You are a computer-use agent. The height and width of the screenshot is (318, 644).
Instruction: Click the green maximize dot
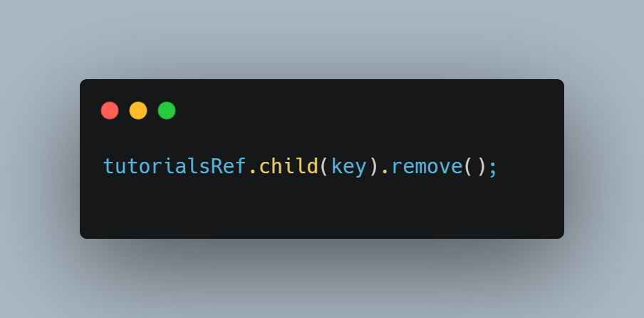(167, 111)
